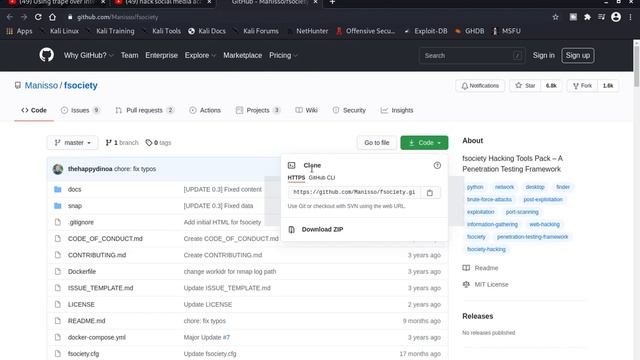Click the Notifications button

(x=480, y=86)
